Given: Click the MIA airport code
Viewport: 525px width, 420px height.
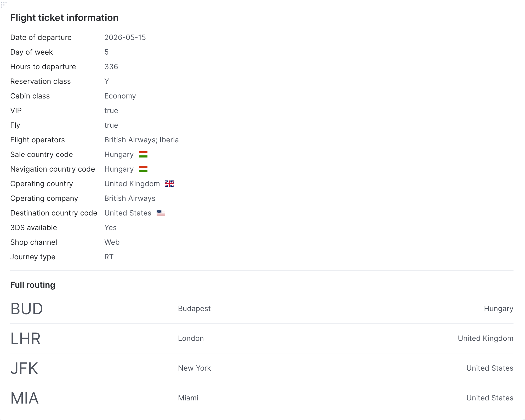Looking at the screenshot, I should 24,398.
